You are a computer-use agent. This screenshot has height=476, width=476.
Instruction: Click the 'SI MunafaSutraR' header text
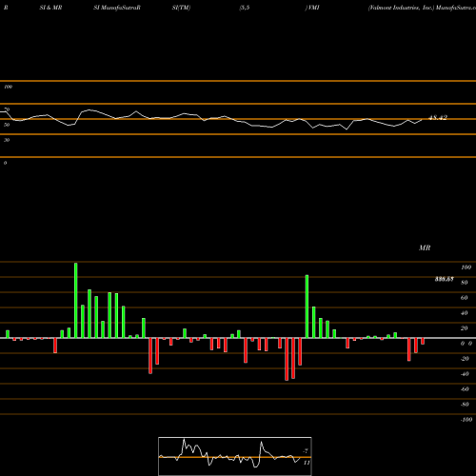pos(117,8)
